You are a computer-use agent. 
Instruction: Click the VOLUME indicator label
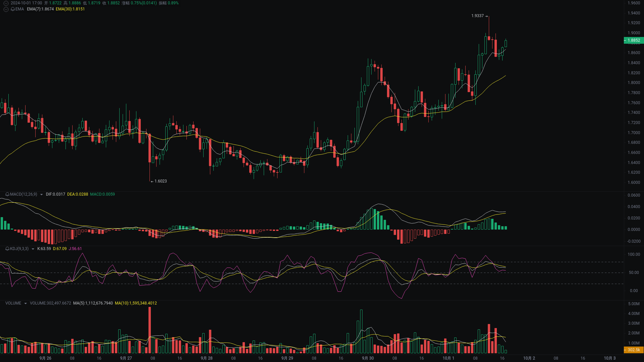coord(13,303)
